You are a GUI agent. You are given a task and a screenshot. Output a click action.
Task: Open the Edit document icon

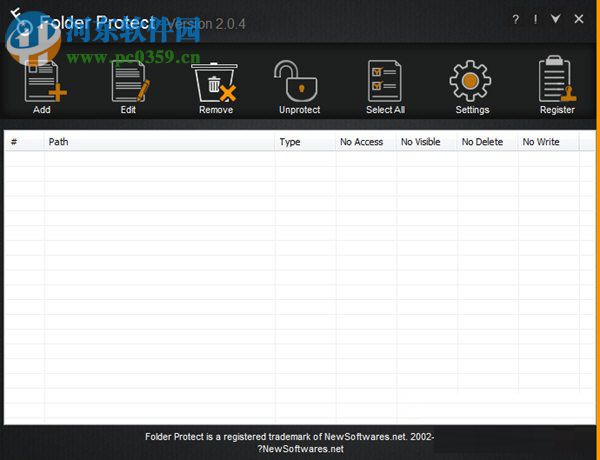tap(130, 81)
